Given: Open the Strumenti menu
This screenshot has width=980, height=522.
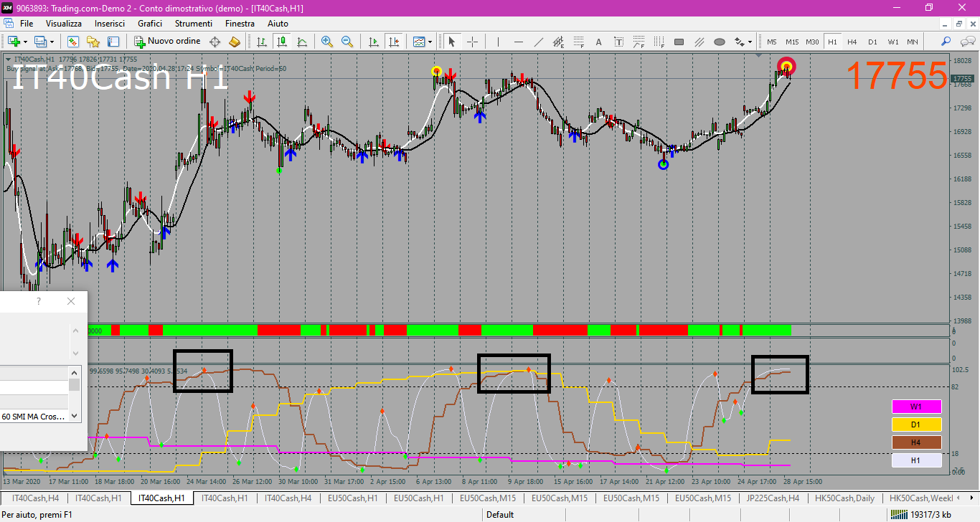Looking at the screenshot, I should point(194,24).
